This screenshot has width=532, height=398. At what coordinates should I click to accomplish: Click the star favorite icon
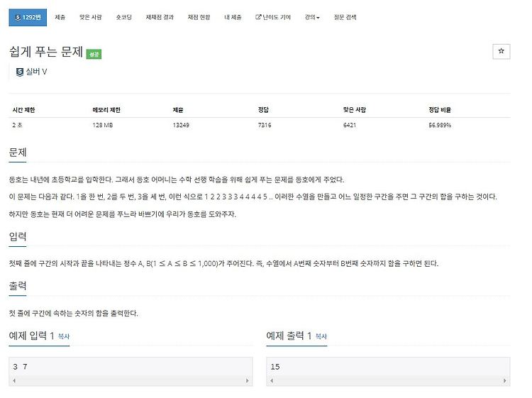pos(501,51)
